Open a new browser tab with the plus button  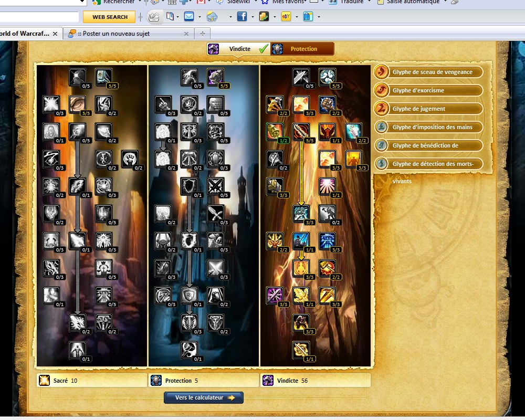pos(202,34)
